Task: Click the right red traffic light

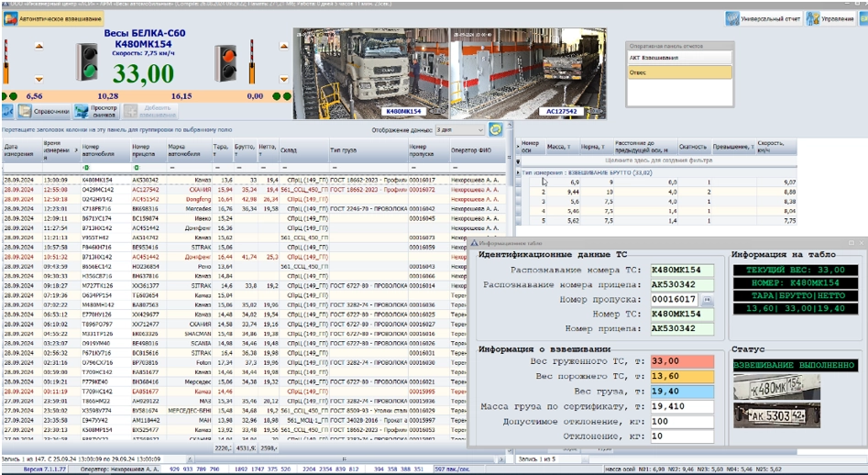Action: (225, 65)
